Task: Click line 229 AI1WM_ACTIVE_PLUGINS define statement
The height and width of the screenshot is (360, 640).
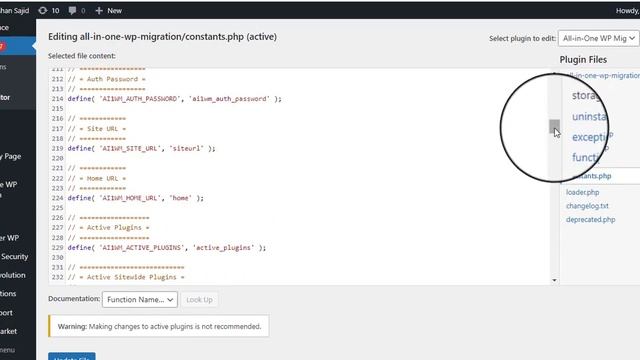Action: [167, 248]
